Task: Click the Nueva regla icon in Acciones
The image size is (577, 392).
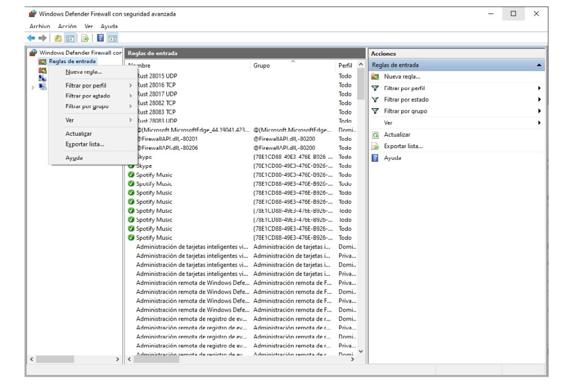Action: coord(375,77)
